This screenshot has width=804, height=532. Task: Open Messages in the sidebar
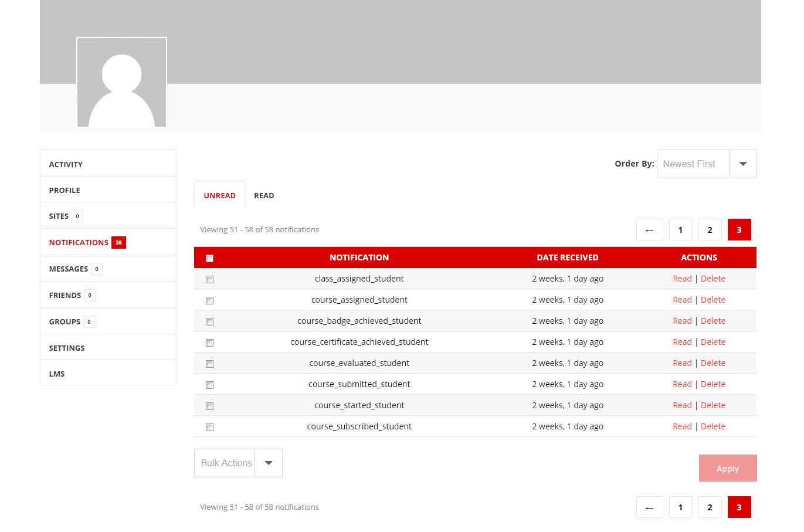(108, 269)
